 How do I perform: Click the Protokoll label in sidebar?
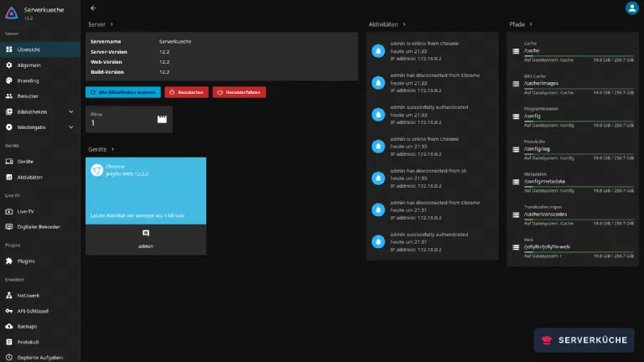[x=28, y=342]
